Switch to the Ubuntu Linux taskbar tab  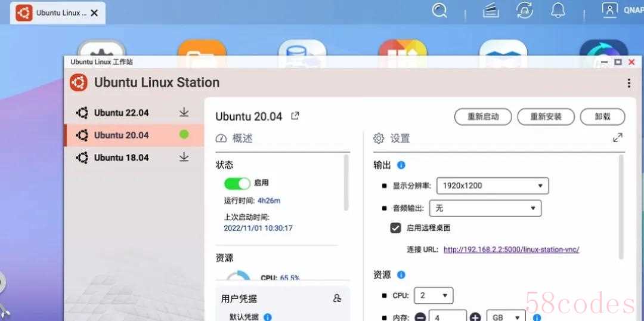(x=58, y=13)
